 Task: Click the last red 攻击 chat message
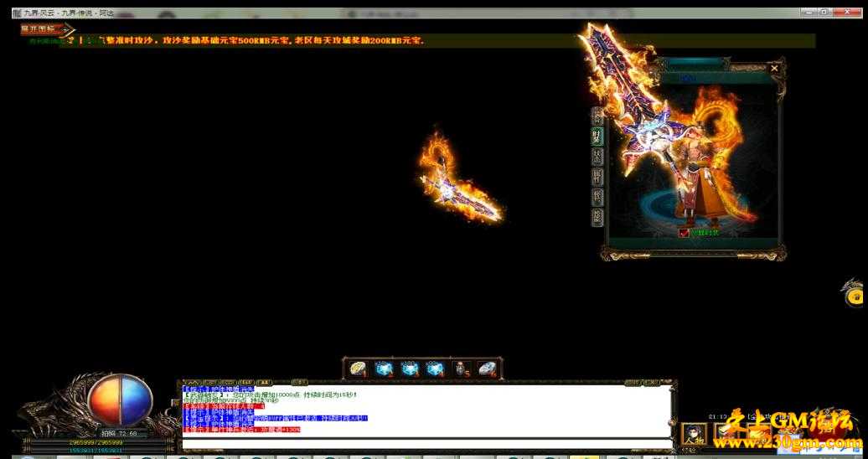(x=241, y=430)
